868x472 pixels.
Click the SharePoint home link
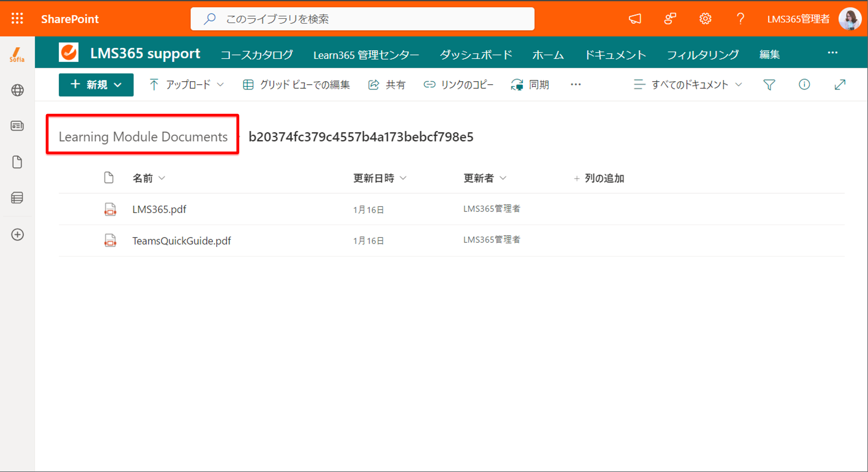(70, 19)
